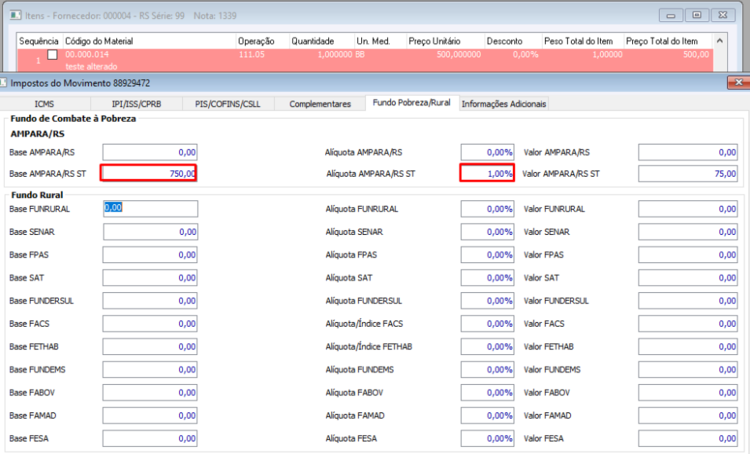Image resolution: width=750 pixels, height=454 pixels.
Task: Click the Valor FAMAD field
Action: click(688, 416)
